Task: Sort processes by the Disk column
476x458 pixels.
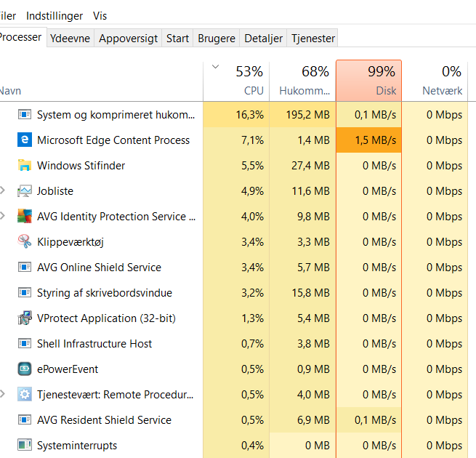Action: [x=368, y=81]
